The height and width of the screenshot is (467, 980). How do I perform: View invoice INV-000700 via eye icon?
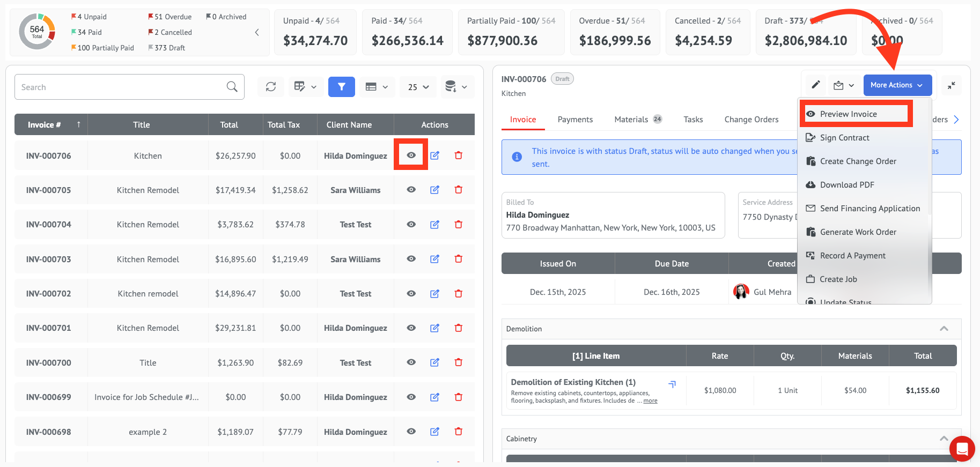click(x=411, y=362)
